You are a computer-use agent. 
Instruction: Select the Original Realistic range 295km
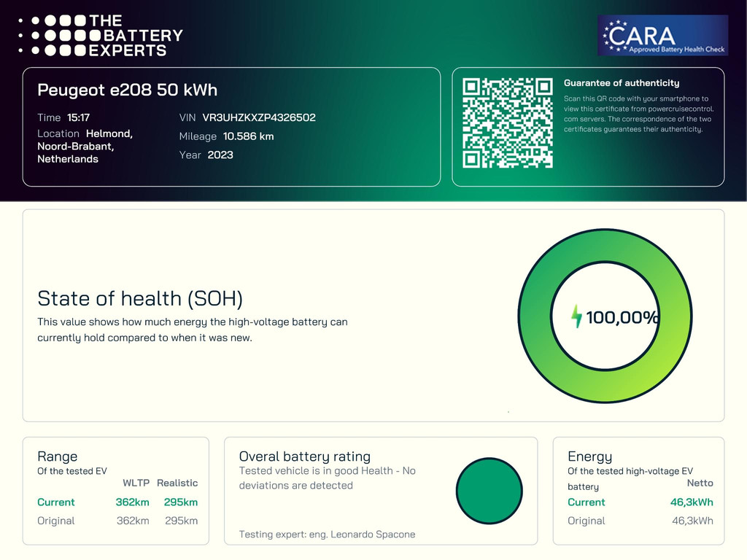point(181,521)
